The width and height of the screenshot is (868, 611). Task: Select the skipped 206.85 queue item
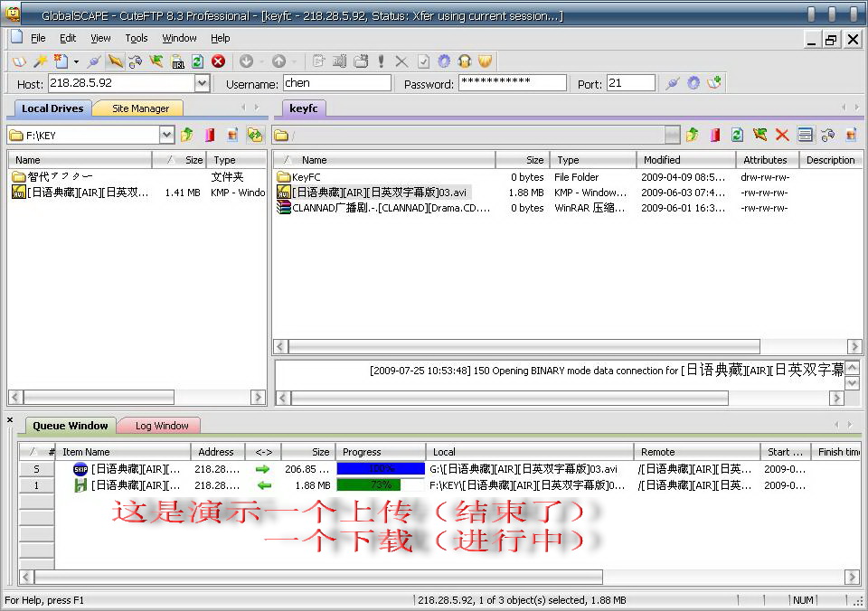tap(439, 469)
